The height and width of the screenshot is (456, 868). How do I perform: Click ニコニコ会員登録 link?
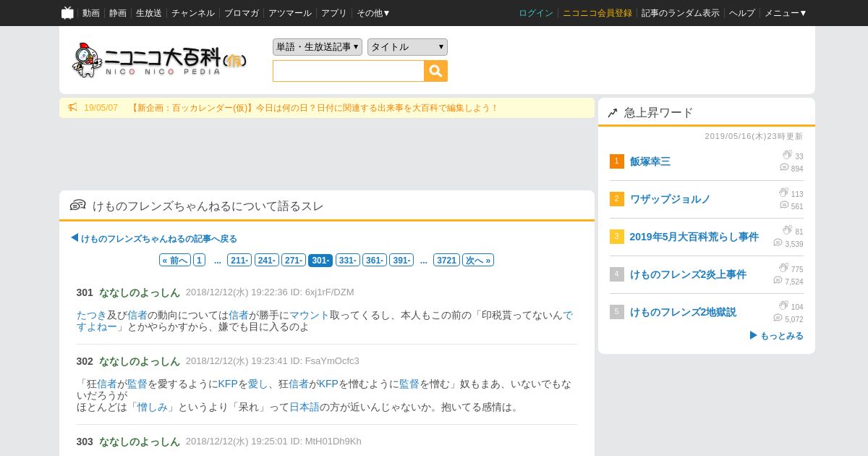[597, 13]
